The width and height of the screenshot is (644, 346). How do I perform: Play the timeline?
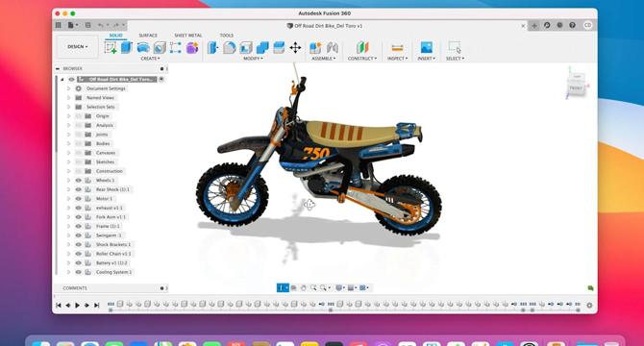77,305
